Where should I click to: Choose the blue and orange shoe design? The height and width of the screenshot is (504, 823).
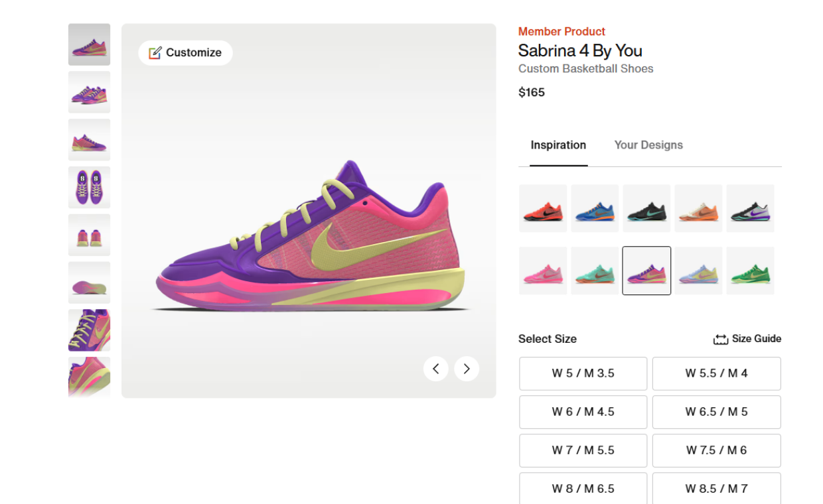[x=595, y=208]
